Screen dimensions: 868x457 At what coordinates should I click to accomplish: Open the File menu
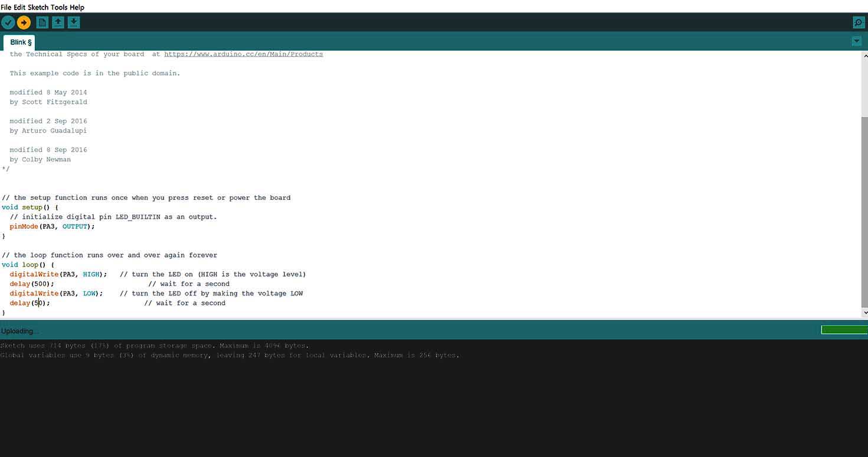pos(6,7)
